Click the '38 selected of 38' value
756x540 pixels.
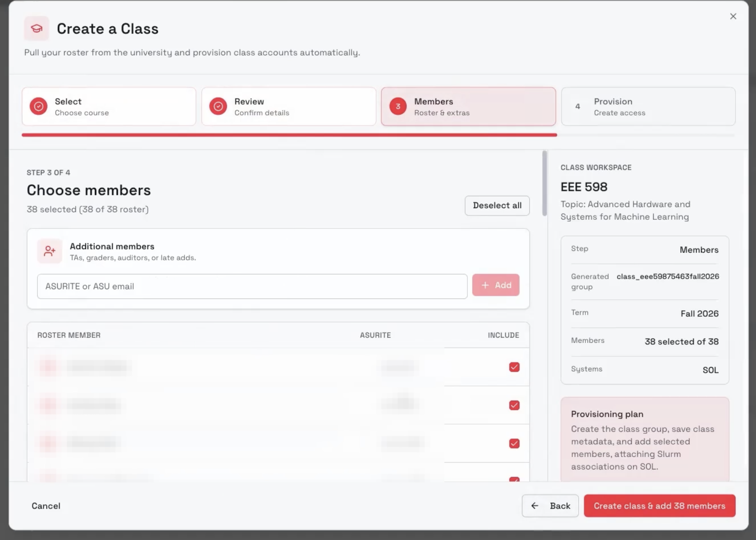click(681, 341)
